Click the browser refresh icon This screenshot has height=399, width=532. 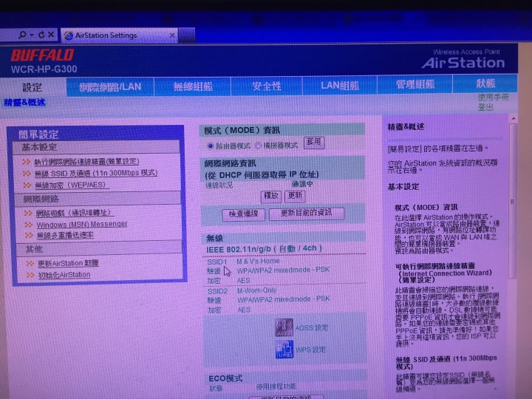pos(41,35)
